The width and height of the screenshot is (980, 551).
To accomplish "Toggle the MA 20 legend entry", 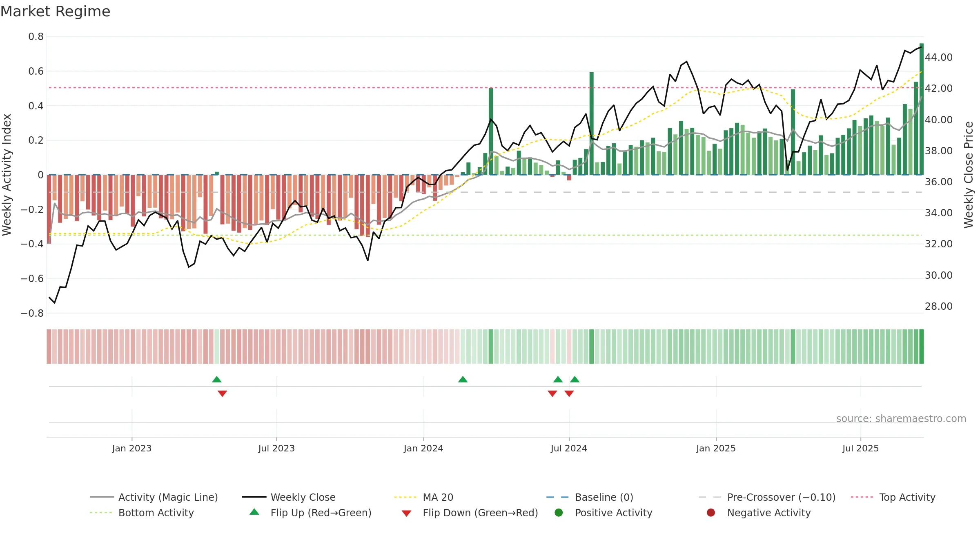I will pyautogui.click(x=424, y=497).
